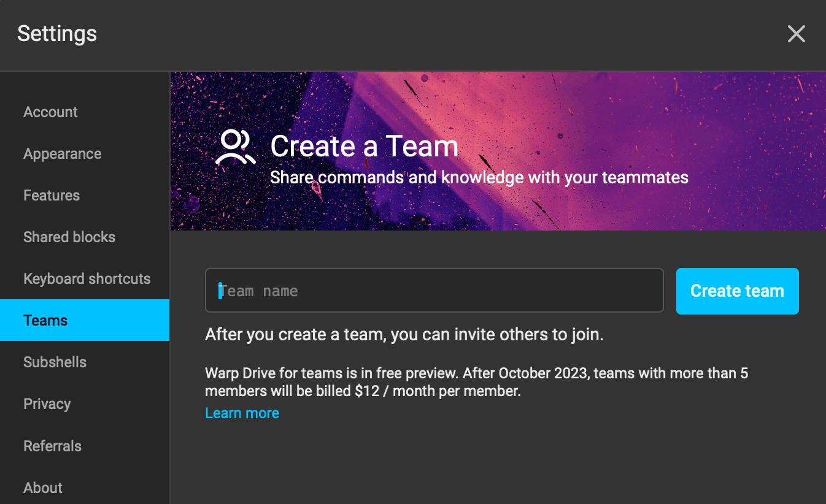Open the Referrals section
Screen dimensions: 826x504
click(x=85, y=446)
